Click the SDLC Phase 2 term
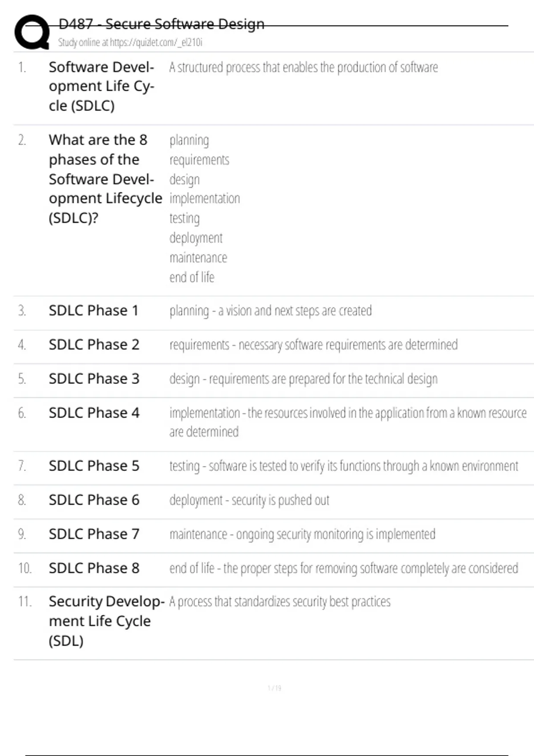Image resolution: width=534 pixels, height=756 pixels. [94, 345]
